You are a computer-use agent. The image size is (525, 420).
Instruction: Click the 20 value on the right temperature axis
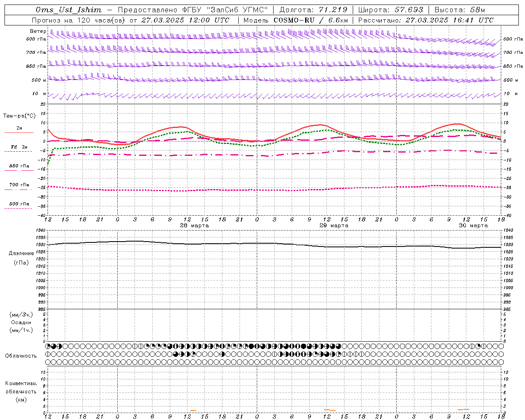pos(506,105)
